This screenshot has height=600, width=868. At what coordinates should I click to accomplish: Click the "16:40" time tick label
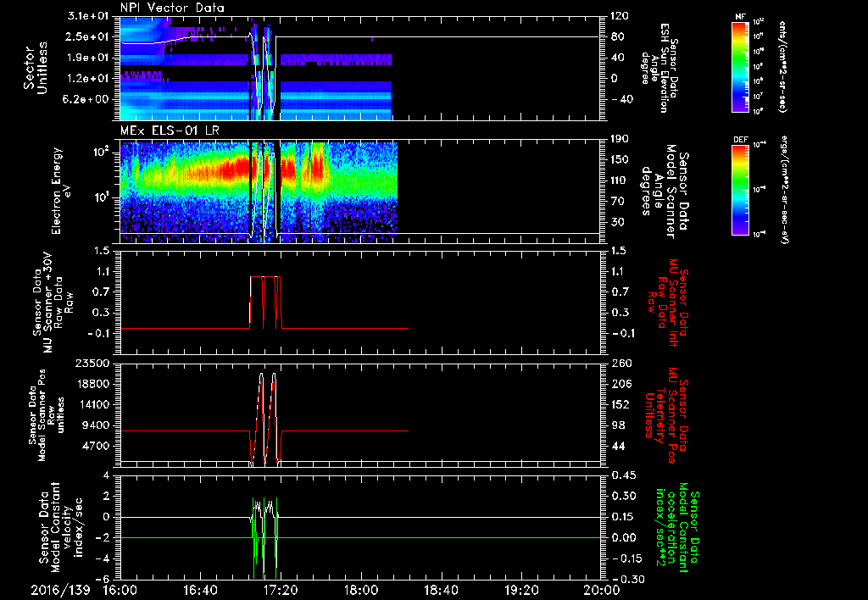point(200,590)
